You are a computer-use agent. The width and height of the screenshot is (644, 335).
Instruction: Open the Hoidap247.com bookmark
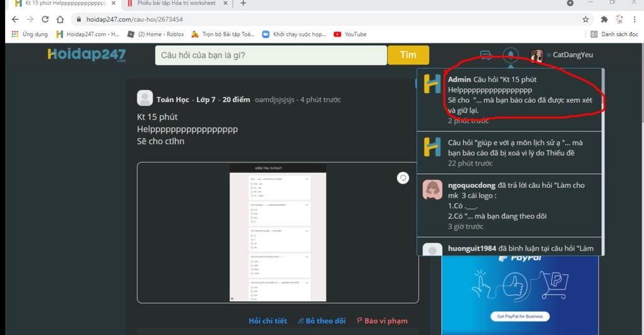(x=88, y=34)
